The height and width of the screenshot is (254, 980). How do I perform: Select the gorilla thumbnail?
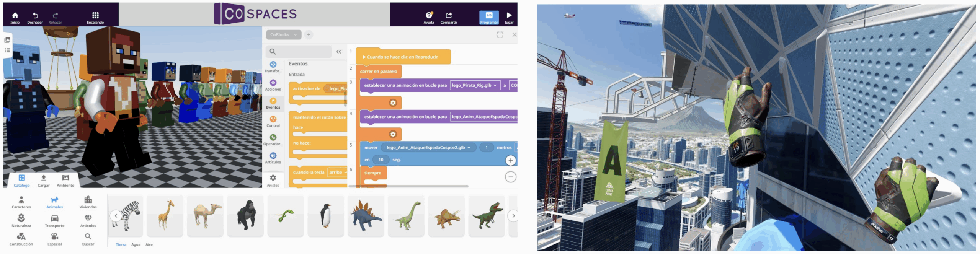pos(245,216)
